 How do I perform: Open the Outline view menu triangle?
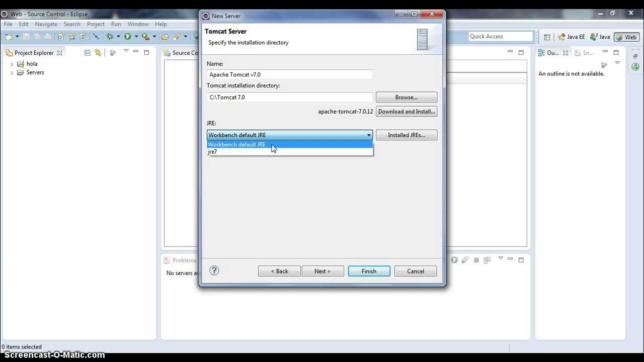pos(617,63)
